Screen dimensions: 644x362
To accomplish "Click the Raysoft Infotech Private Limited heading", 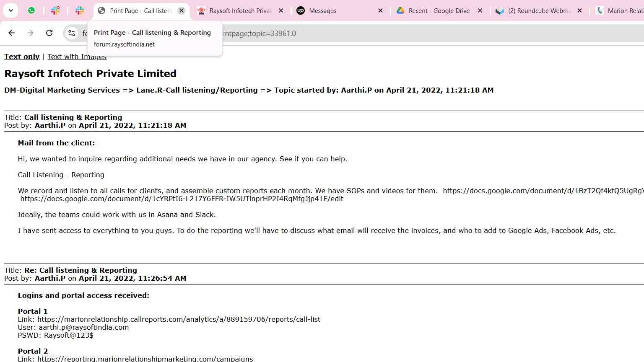I will [x=90, y=73].
